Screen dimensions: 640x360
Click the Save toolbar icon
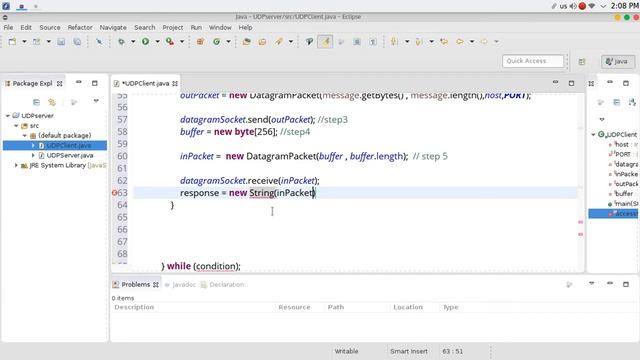click(61, 42)
